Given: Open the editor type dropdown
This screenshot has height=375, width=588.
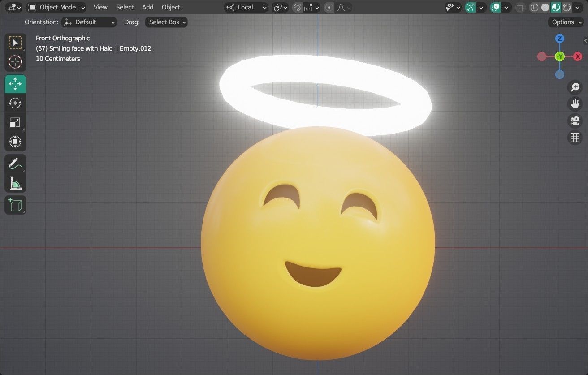Looking at the screenshot, I should tap(14, 7).
